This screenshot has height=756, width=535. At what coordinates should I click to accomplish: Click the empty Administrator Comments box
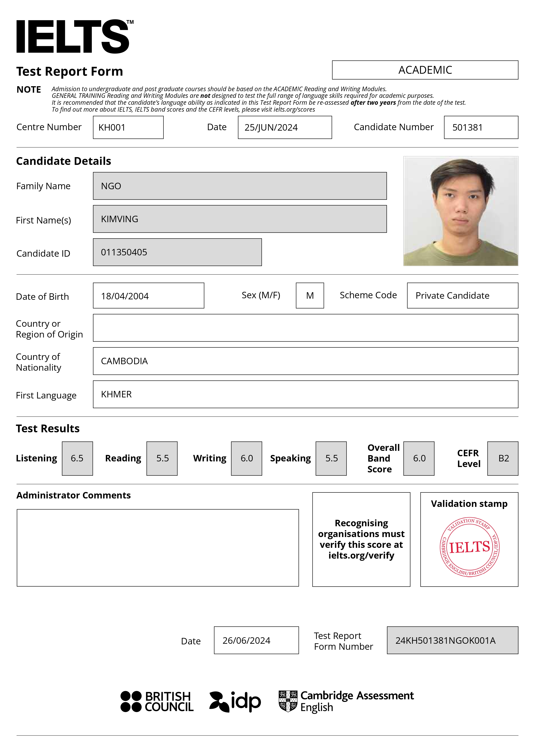point(157,548)
